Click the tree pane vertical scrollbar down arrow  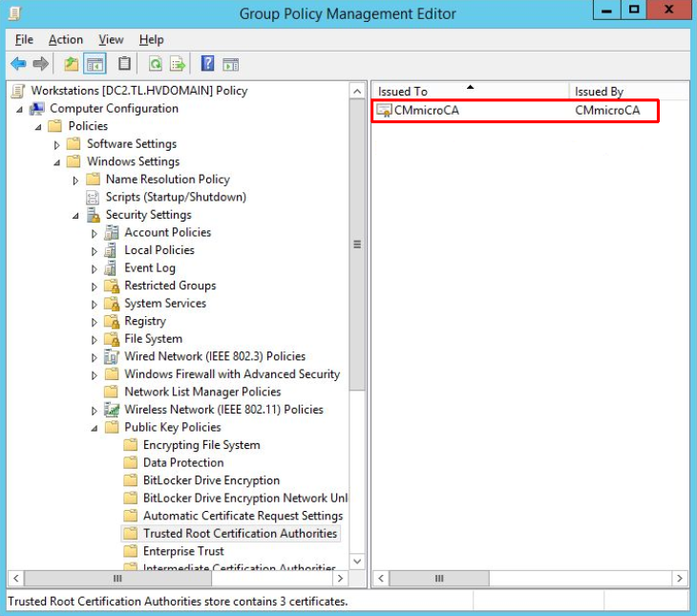coord(358,562)
